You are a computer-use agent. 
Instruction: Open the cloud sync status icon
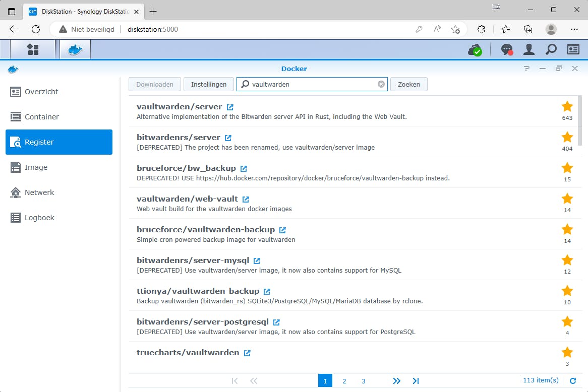(475, 50)
